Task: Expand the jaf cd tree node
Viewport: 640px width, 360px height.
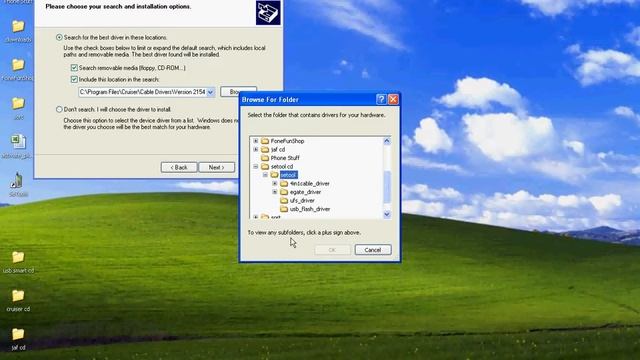Action: coord(256,149)
